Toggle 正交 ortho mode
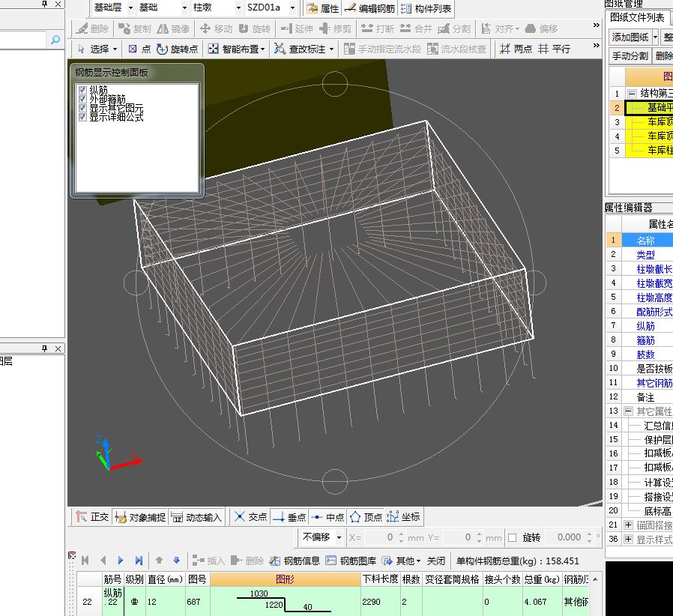The image size is (673, 616). pos(92,517)
